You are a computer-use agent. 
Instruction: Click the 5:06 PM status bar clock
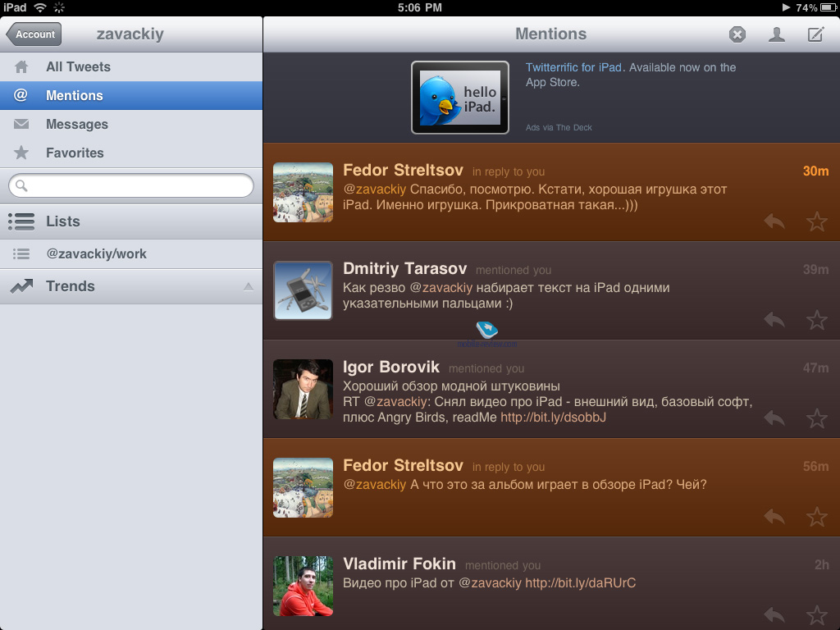click(419, 7)
